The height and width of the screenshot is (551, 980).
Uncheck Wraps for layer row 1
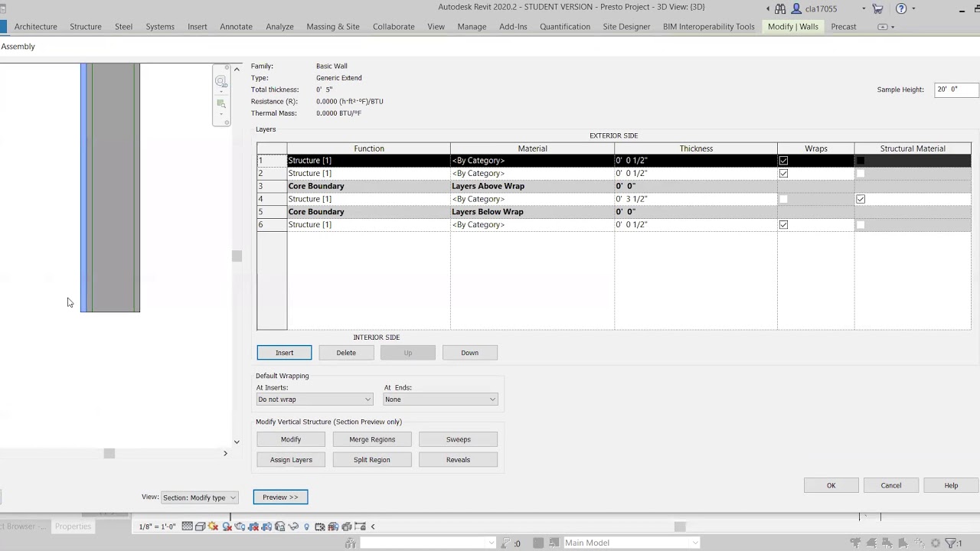tap(783, 161)
